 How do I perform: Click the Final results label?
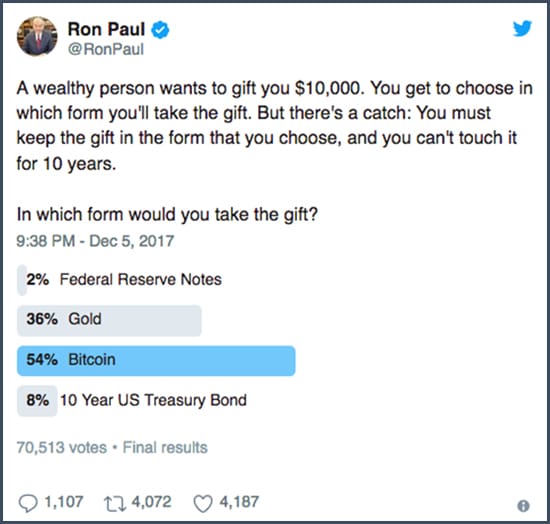tap(165, 448)
